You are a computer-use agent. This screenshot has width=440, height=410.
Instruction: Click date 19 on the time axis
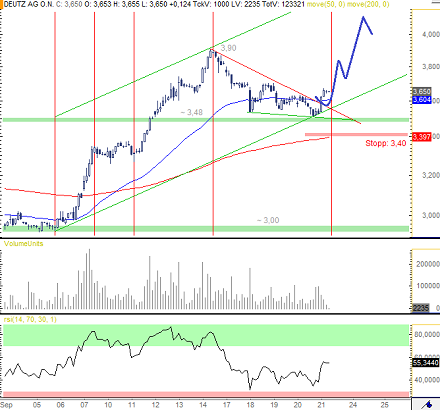[274, 405]
